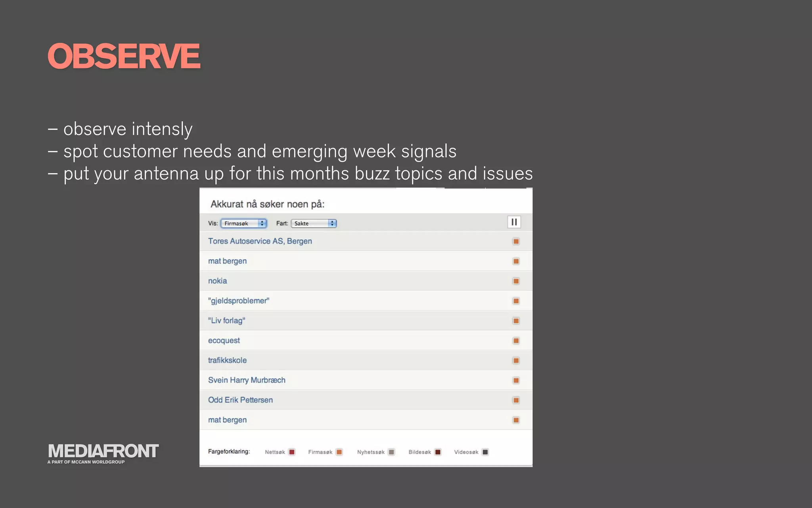Screen dimensions: 812x508
Task: Click the first mat bergen search link
Action: 227,261
